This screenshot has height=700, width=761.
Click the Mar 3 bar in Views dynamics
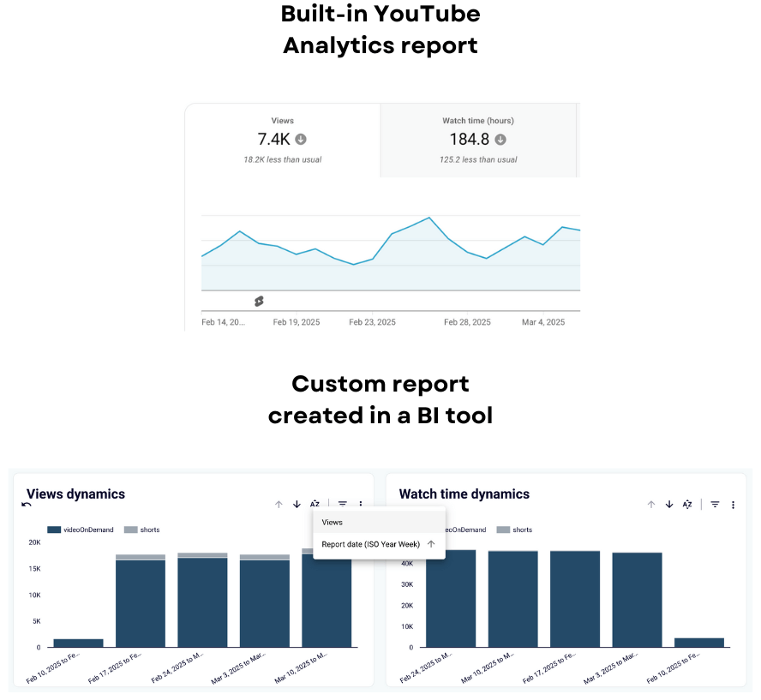click(265, 601)
